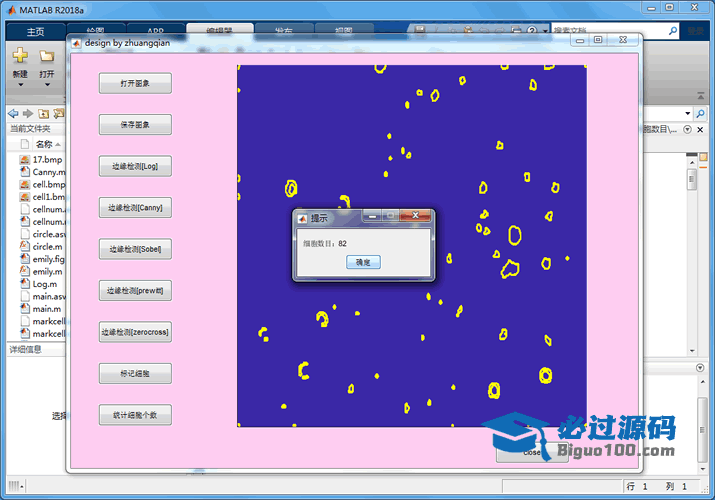
Task: Click the path bar search magnifier icon
Action: [700, 113]
